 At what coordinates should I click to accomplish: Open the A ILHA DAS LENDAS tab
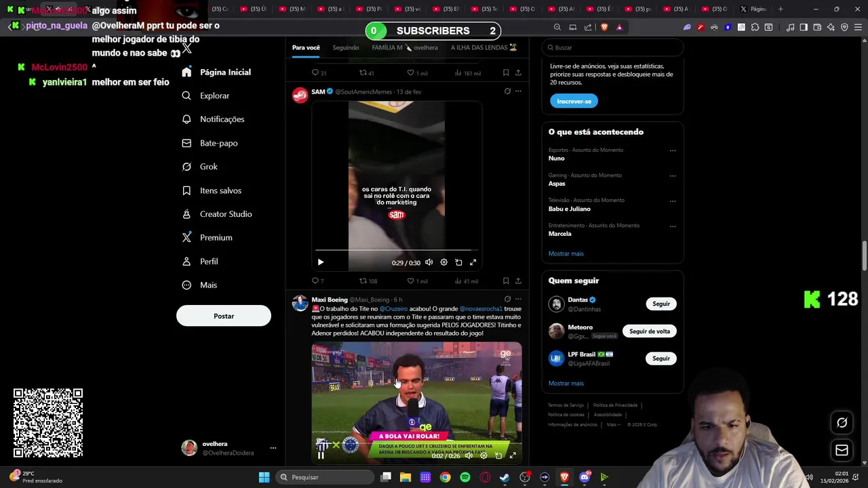pyautogui.click(x=484, y=47)
